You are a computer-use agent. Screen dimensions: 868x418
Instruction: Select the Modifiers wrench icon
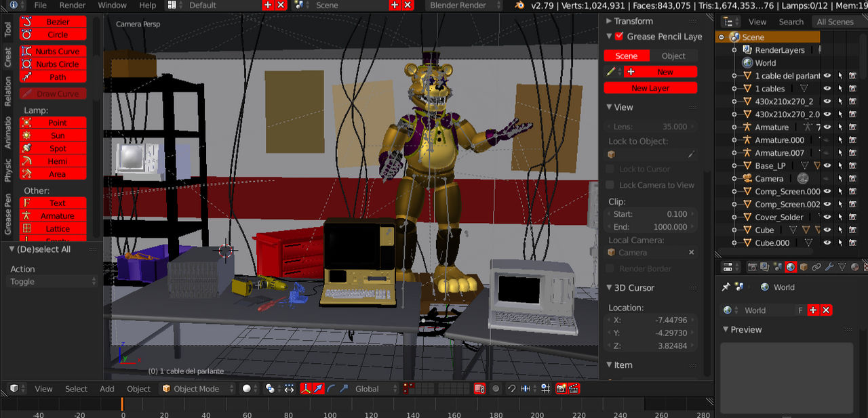click(x=830, y=266)
